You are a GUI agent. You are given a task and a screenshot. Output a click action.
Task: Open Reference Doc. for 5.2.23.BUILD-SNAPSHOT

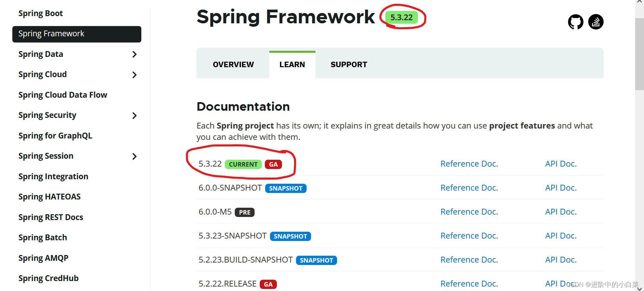point(469,260)
